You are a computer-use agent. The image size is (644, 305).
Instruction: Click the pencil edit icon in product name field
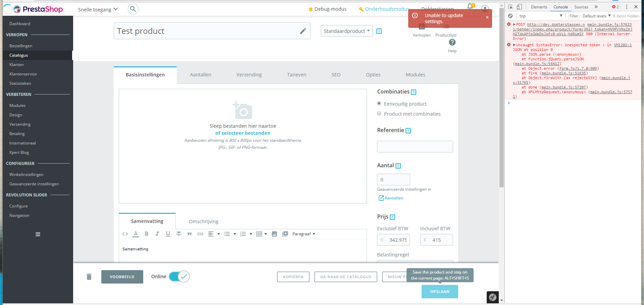[x=303, y=31]
